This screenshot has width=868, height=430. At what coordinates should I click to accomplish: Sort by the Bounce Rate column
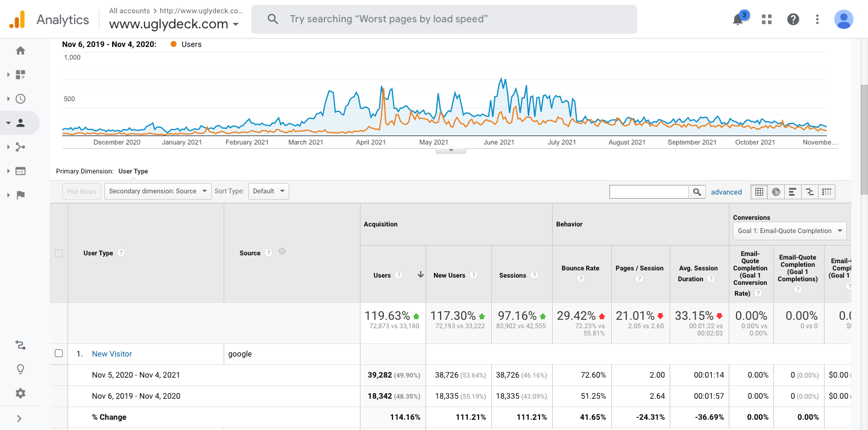(581, 268)
